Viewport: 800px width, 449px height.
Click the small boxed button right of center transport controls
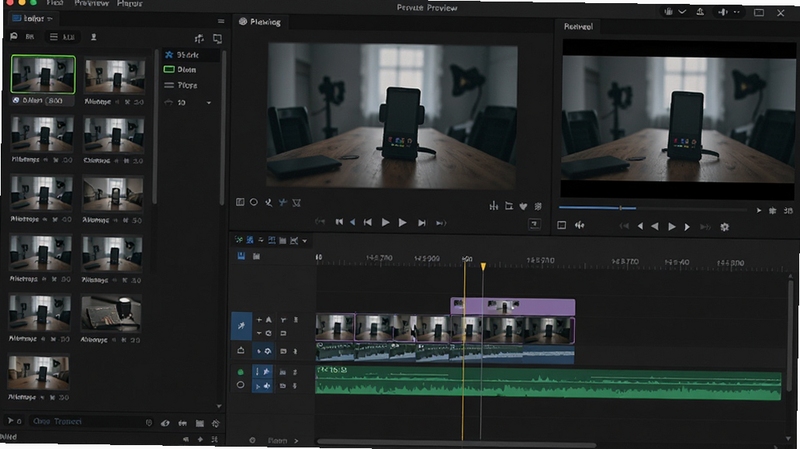534,224
